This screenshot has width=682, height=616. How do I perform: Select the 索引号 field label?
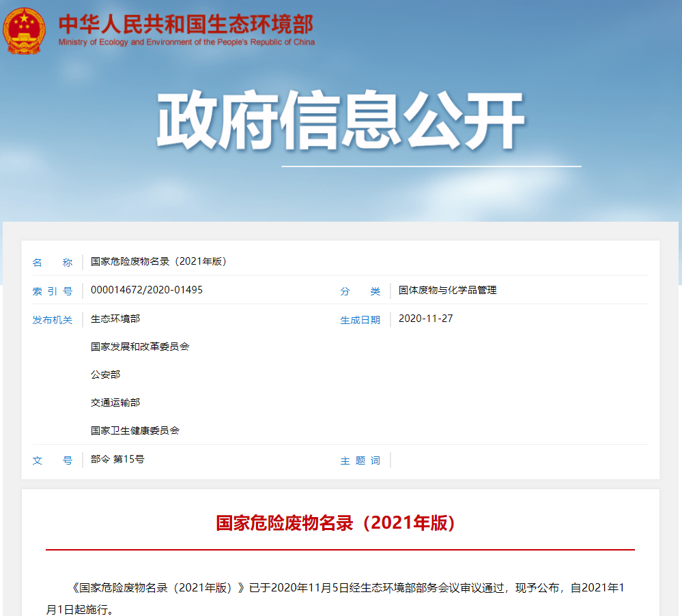pyautogui.click(x=53, y=291)
